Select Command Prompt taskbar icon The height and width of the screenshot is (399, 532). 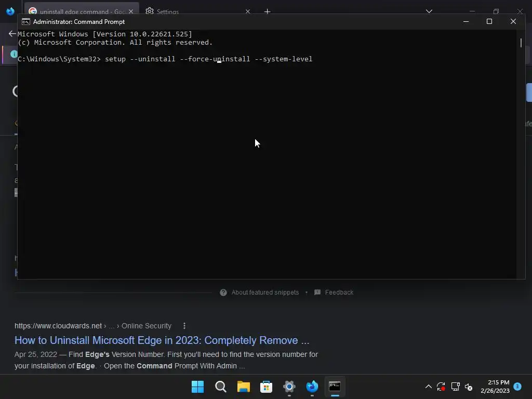tap(335, 387)
